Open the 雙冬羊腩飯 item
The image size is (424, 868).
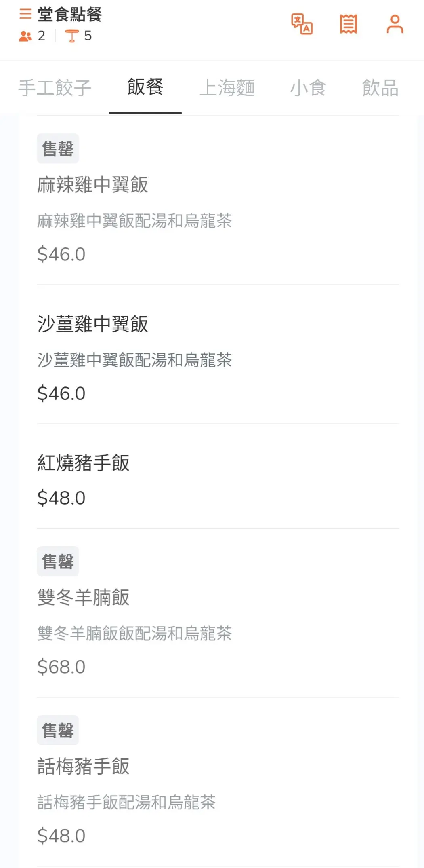(x=84, y=598)
